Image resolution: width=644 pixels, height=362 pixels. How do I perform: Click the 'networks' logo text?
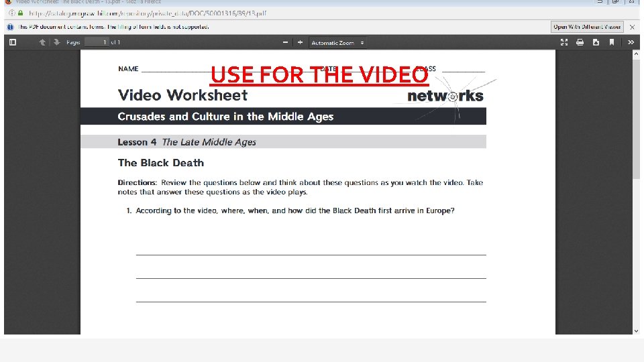(445, 96)
